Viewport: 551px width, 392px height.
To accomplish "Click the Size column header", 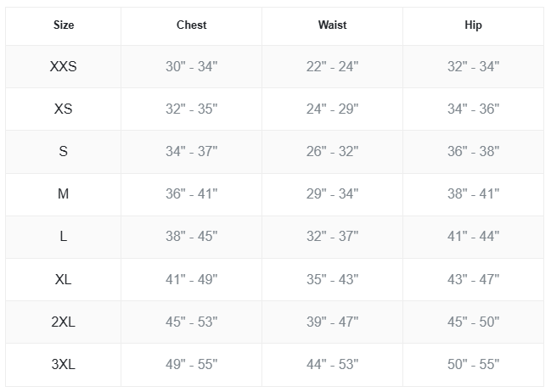I will (64, 25).
